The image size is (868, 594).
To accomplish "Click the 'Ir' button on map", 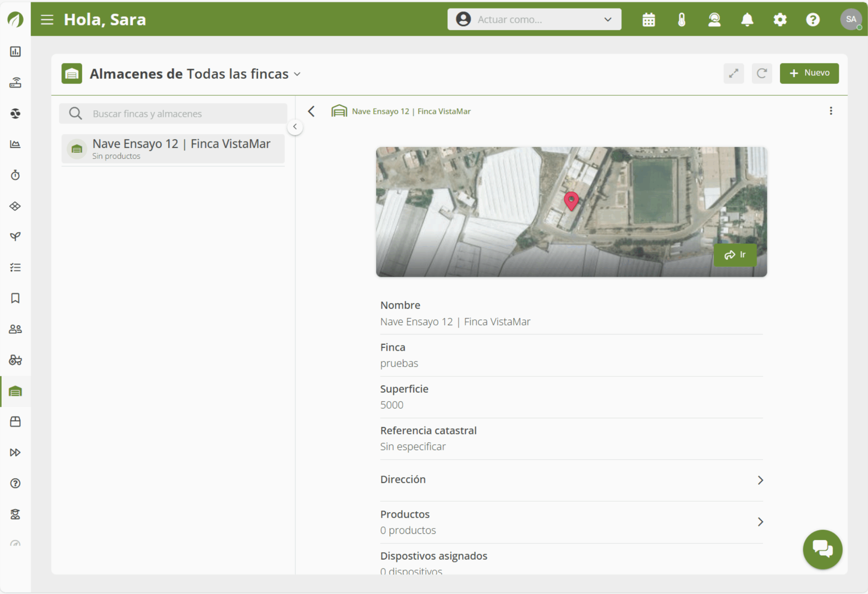I will tap(735, 255).
